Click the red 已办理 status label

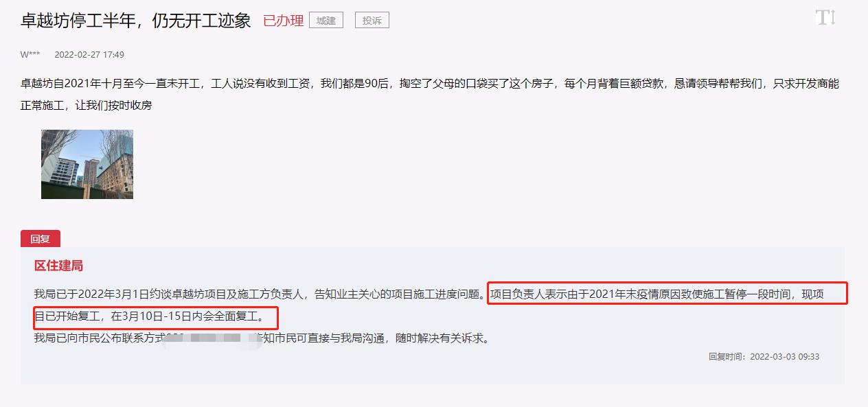284,21
